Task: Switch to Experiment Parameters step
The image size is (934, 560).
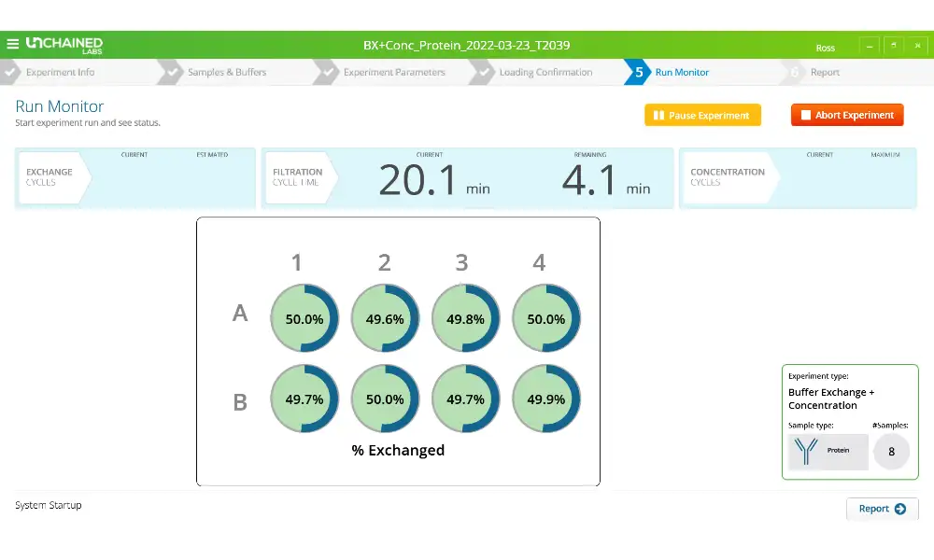Action: click(x=394, y=72)
